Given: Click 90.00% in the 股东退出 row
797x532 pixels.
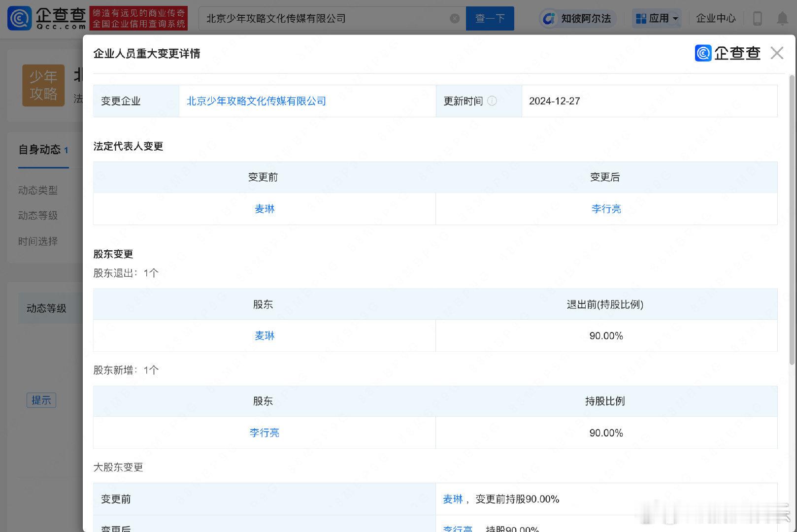Looking at the screenshot, I should pos(606,336).
